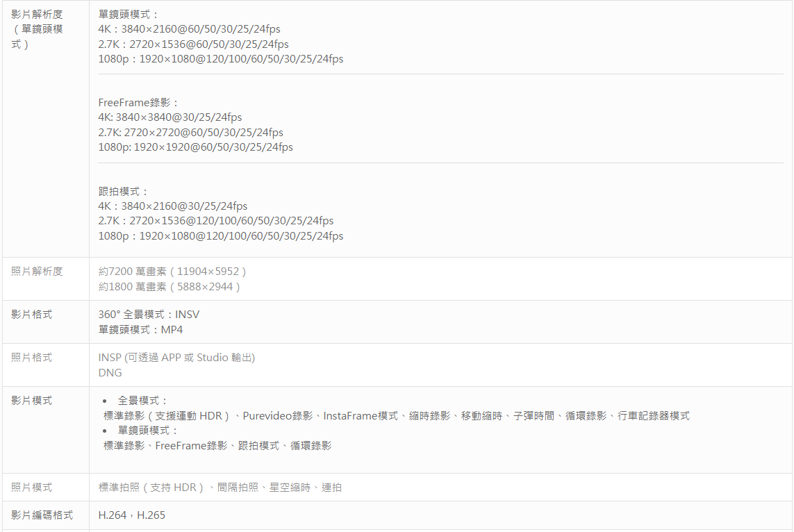Click the 跟拍模式 section heading
794x532 pixels.
124,191
